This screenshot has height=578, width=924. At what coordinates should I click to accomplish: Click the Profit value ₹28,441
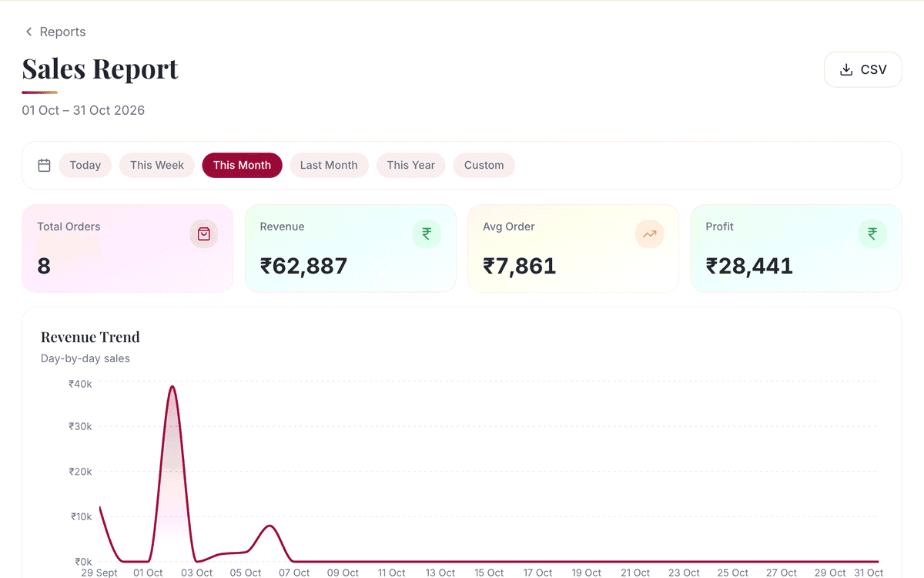coord(749,266)
